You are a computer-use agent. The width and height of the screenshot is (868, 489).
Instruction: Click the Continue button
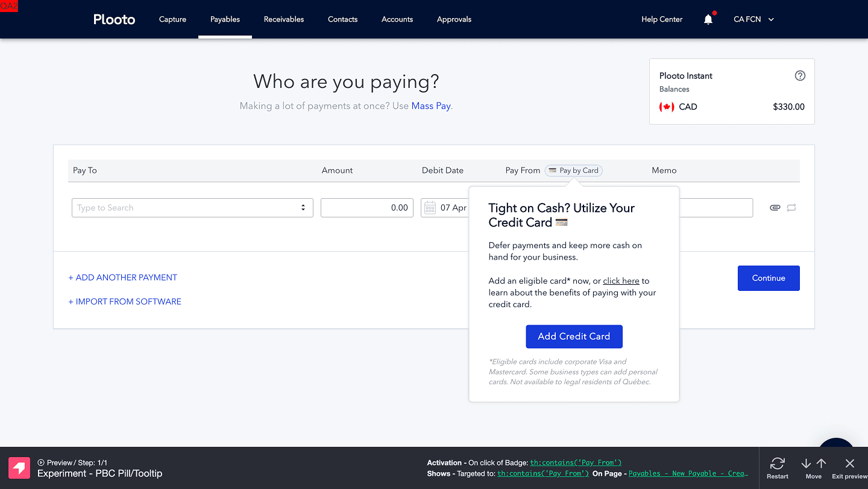[x=769, y=278]
